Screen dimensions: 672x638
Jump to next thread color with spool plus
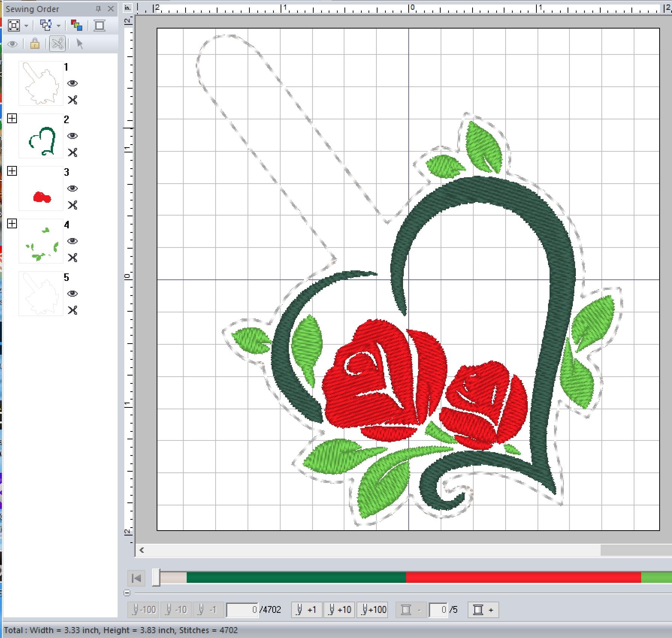pos(483,610)
